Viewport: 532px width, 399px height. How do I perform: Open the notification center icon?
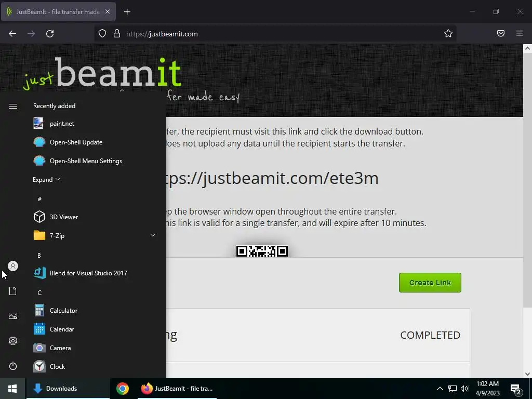tap(516, 389)
